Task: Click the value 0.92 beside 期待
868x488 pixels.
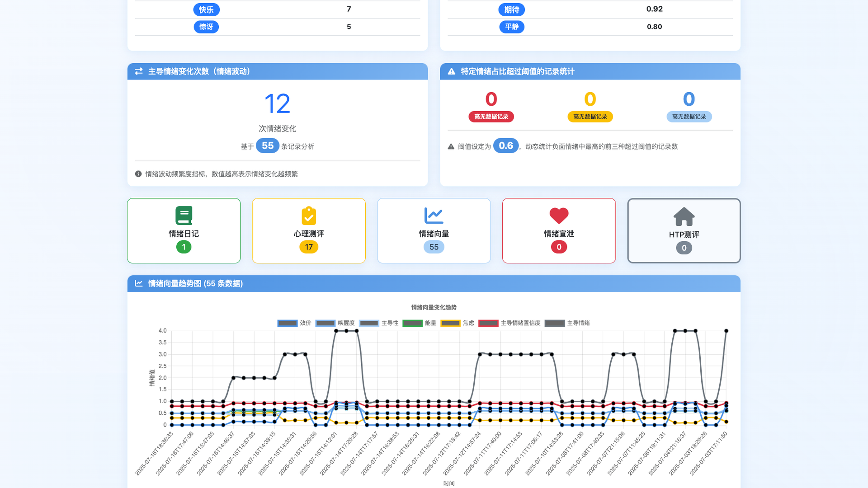Action: tap(654, 9)
